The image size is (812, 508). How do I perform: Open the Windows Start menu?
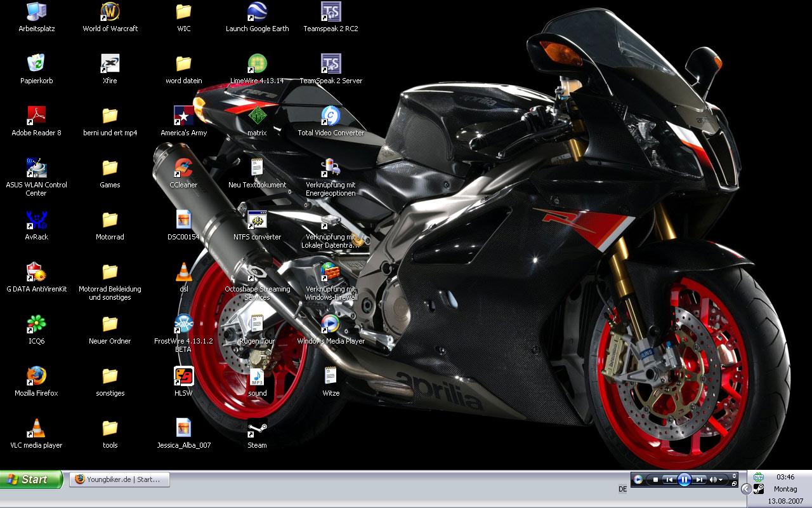coord(31,479)
